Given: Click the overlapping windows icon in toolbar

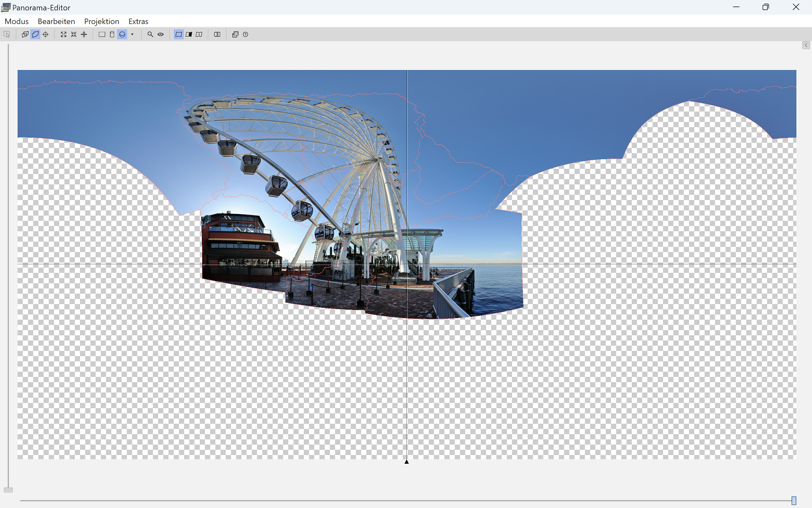Looking at the screenshot, I should tap(235, 35).
